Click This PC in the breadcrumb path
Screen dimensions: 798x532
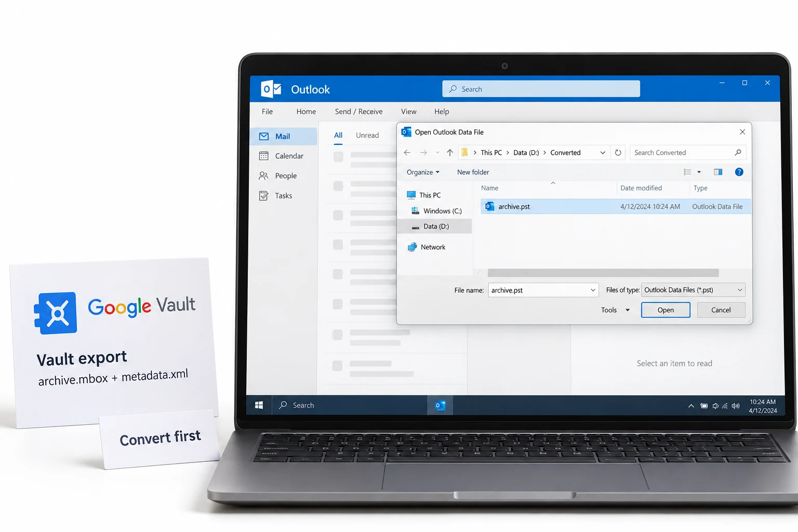pos(491,153)
